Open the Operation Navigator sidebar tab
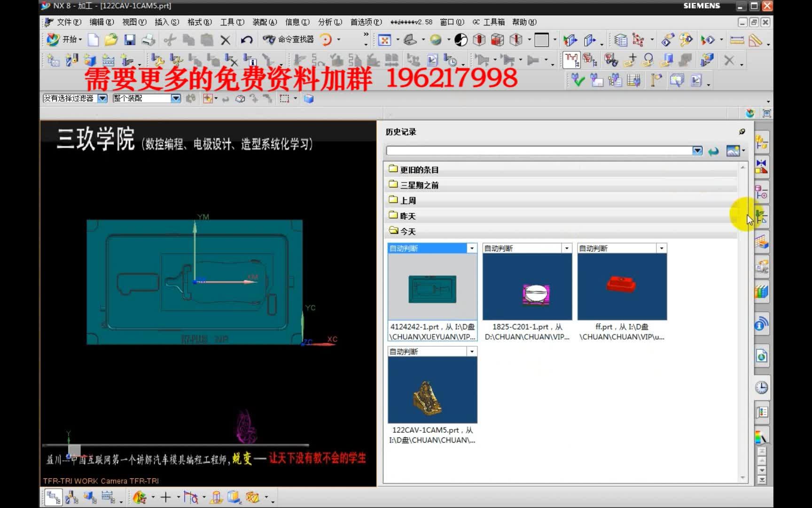The width and height of the screenshot is (812, 508). click(761, 217)
